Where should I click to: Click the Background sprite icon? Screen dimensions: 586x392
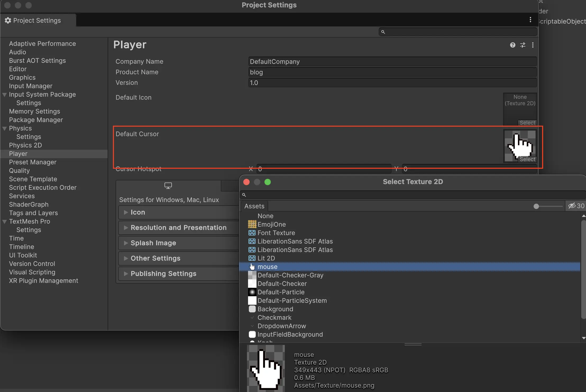[x=252, y=309]
